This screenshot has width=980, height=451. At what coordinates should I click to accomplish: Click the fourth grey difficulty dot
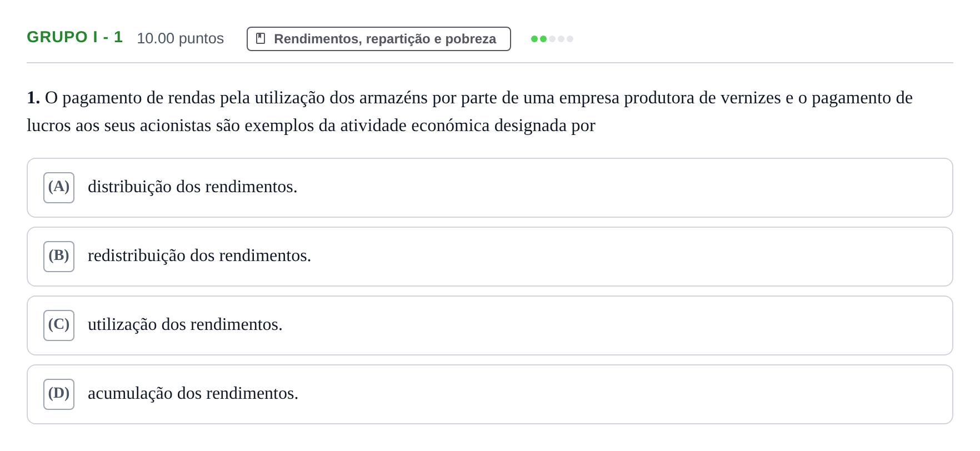[561, 39]
